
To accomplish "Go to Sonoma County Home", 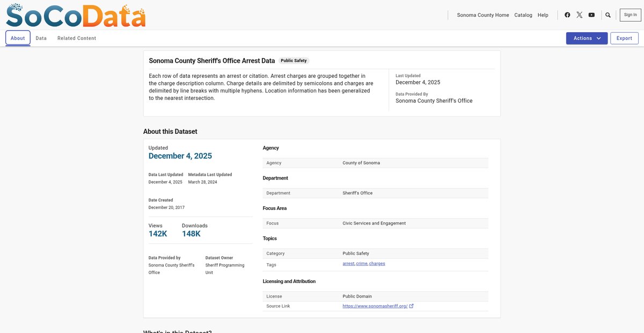I will [x=483, y=15].
